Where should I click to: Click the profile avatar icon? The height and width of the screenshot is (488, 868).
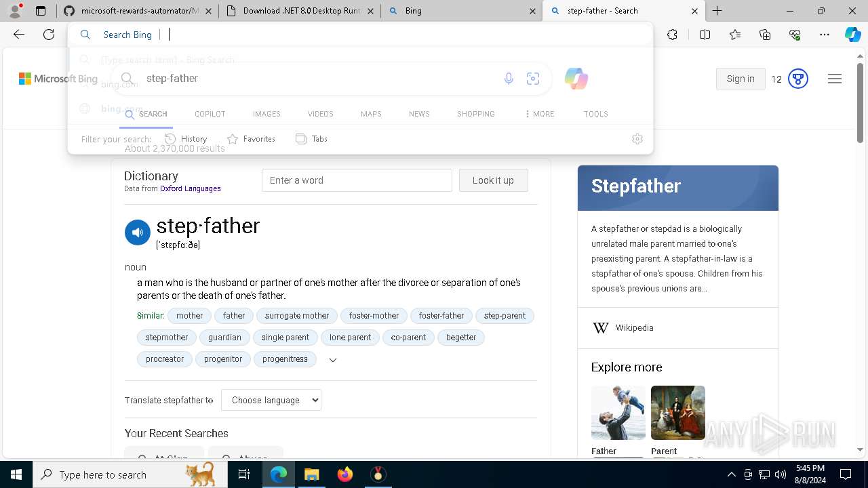[x=14, y=11]
